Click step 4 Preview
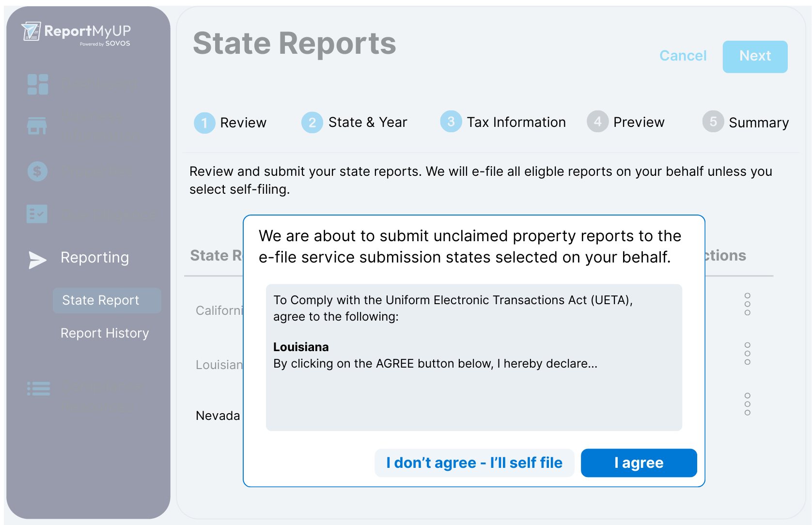The image size is (812, 525). coord(625,122)
